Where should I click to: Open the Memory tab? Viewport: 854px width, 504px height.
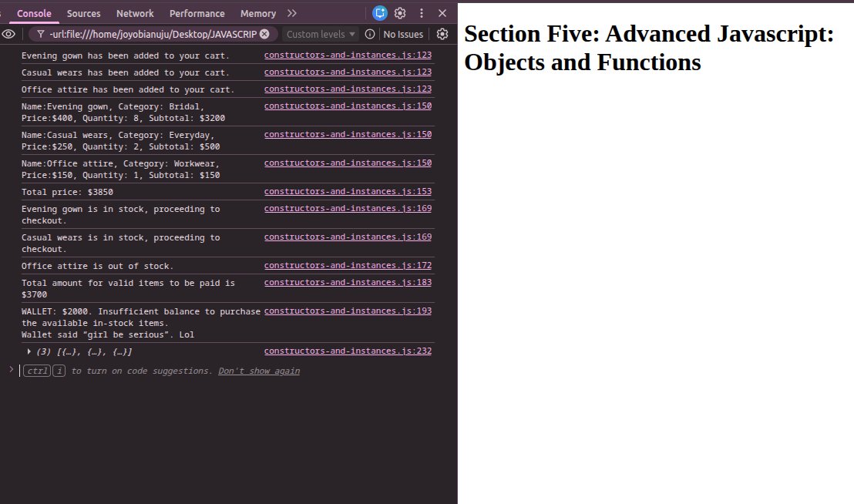[x=258, y=14]
